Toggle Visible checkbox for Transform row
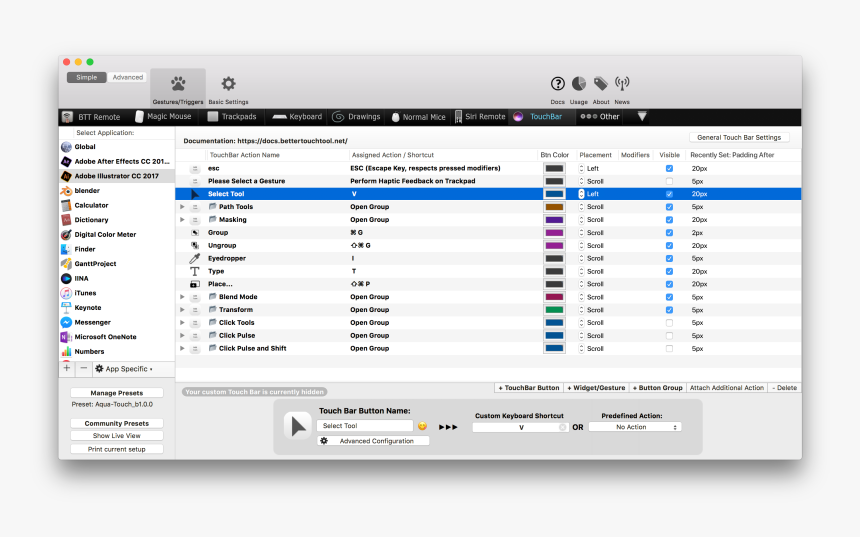The image size is (860, 537). (x=669, y=310)
